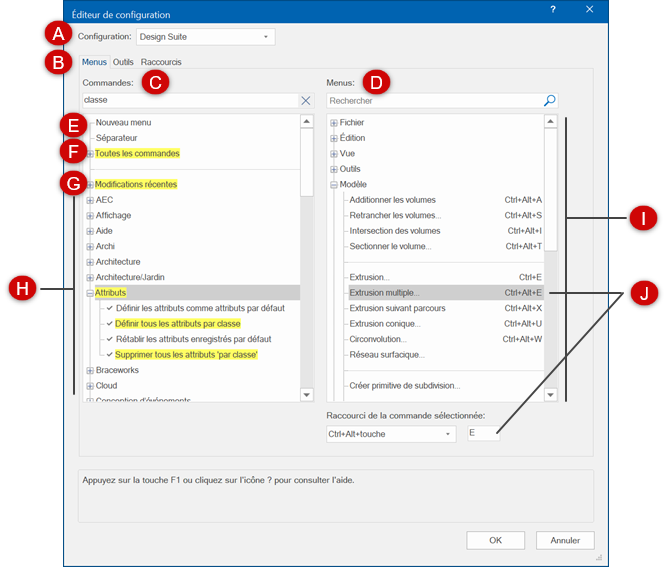The height and width of the screenshot is (567, 665).
Task: Click the up arrow of Menus list scrollbar
Action: (550, 122)
